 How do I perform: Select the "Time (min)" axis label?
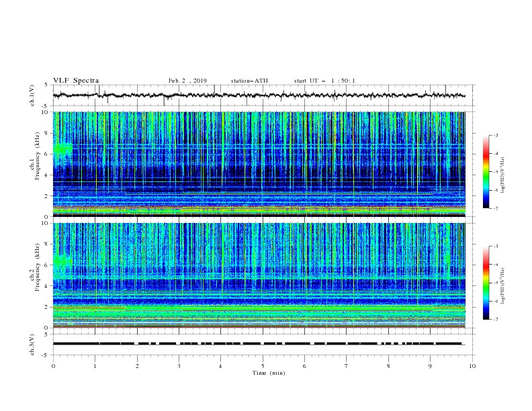pyautogui.click(x=269, y=373)
